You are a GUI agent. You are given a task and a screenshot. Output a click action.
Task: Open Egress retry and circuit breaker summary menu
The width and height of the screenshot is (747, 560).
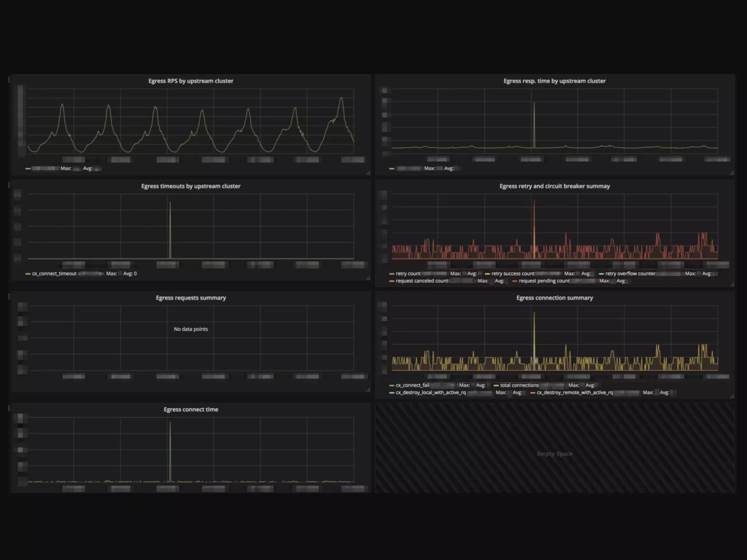[x=554, y=186]
